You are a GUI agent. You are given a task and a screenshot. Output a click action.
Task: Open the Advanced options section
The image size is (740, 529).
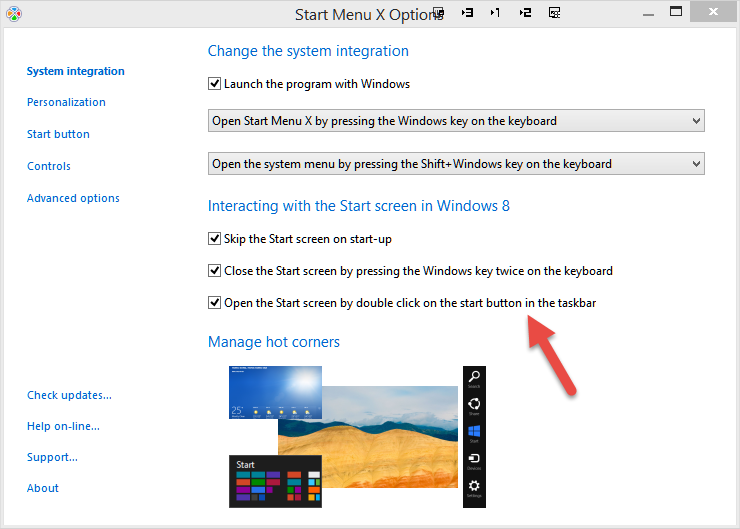(73, 198)
